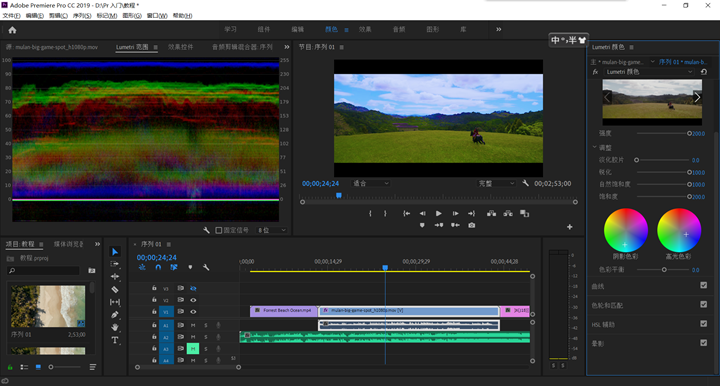This screenshot has height=386, width=720.
Task: Select the Razor tool in toolbar
Action: 115,290
